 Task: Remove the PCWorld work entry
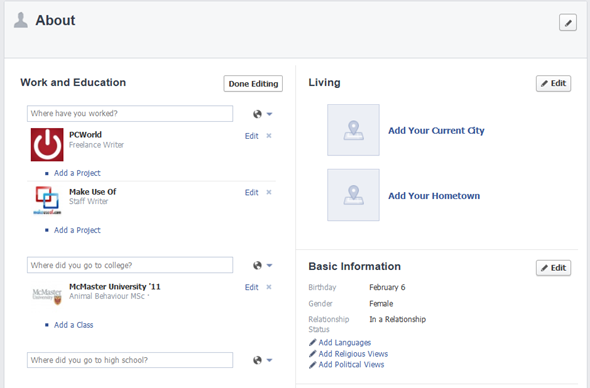[x=269, y=135]
